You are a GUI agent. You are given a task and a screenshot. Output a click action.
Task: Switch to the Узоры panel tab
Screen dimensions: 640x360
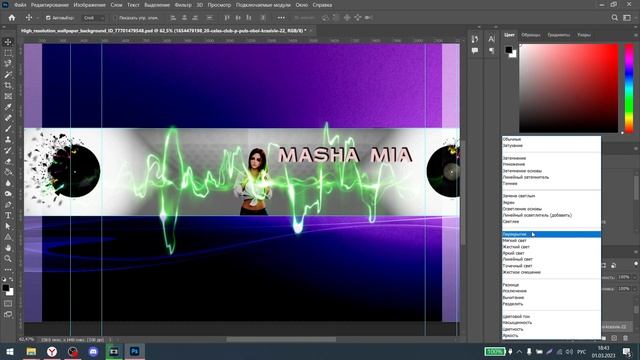pyautogui.click(x=584, y=35)
